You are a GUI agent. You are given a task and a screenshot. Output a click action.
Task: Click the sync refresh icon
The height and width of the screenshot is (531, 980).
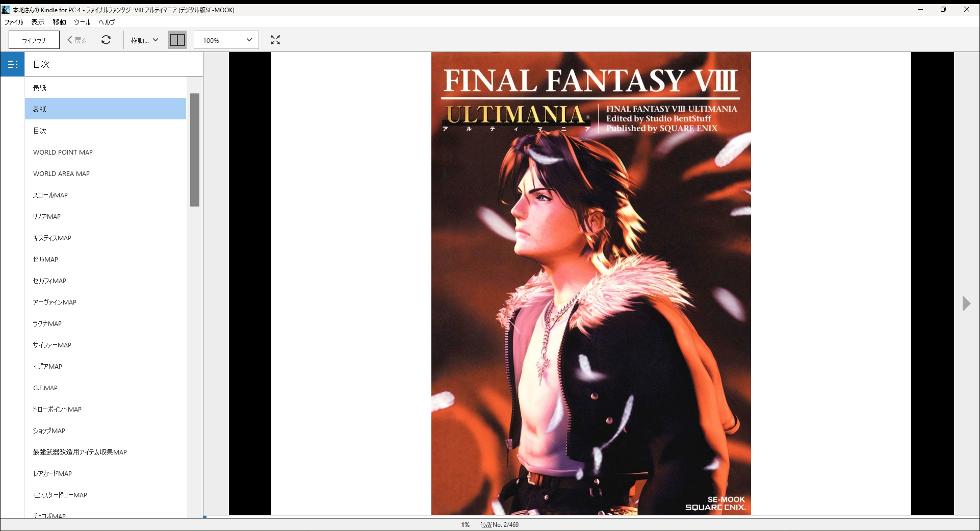[x=106, y=40]
